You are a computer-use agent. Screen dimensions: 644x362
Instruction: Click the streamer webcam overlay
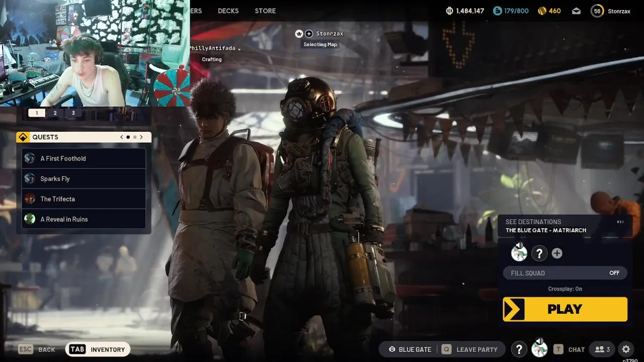(x=95, y=53)
